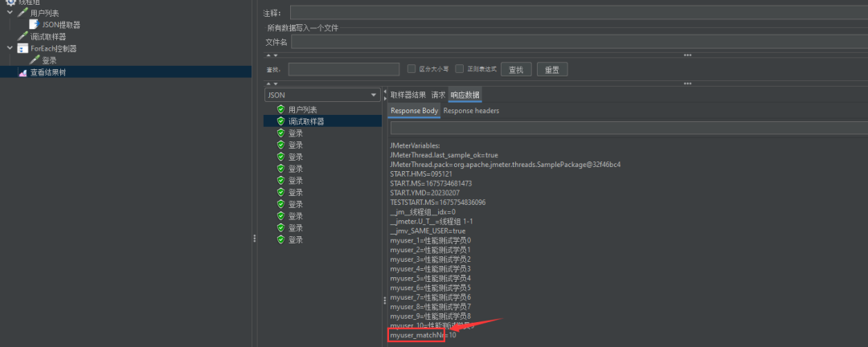
Task: Click 'myuser_1=性能测试学员0' line
Action: tap(430, 240)
